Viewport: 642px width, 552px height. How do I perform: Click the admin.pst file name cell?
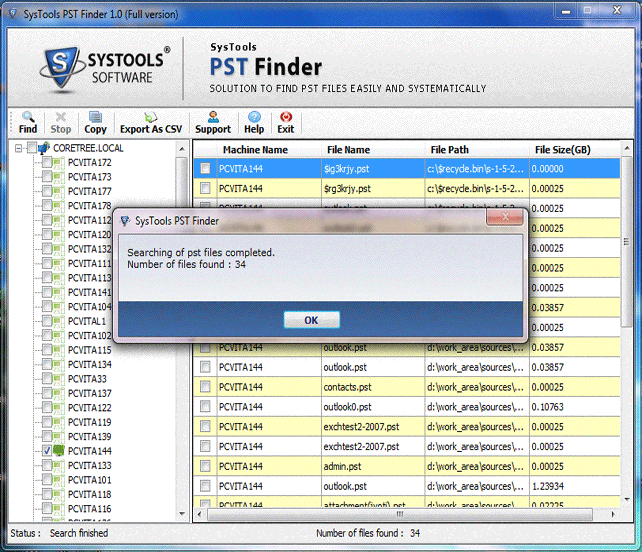click(x=373, y=466)
